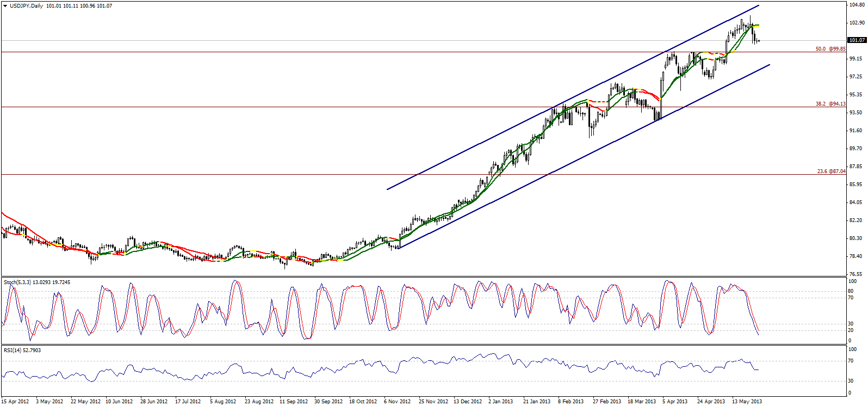Click price axis value 87.85
Image resolution: width=868 pixels, height=406 pixels.
point(857,167)
